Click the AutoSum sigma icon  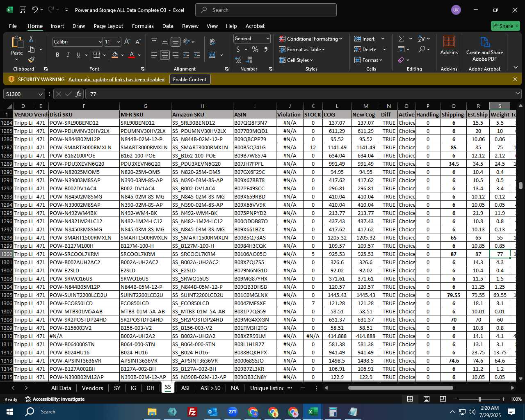point(401,39)
